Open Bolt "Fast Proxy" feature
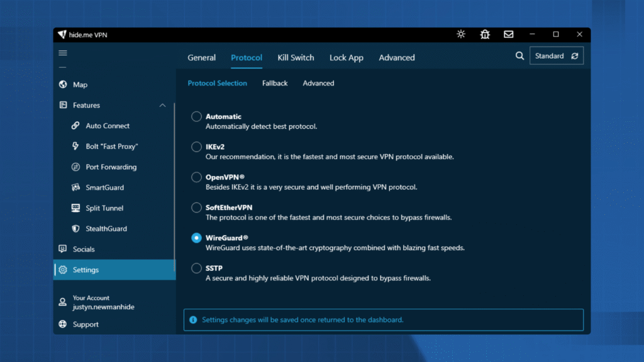 click(x=111, y=146)
